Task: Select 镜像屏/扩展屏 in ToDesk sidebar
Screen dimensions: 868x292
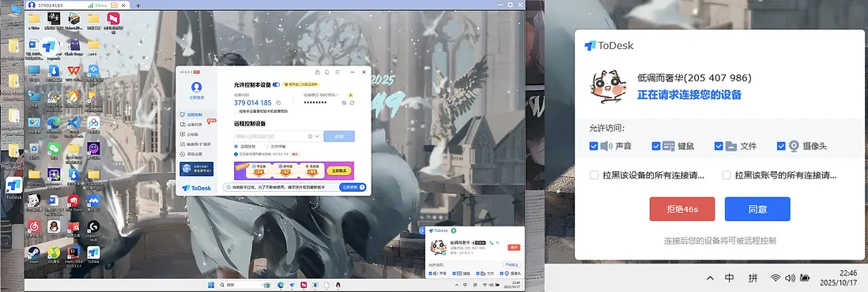Action: tap(194, 144)
